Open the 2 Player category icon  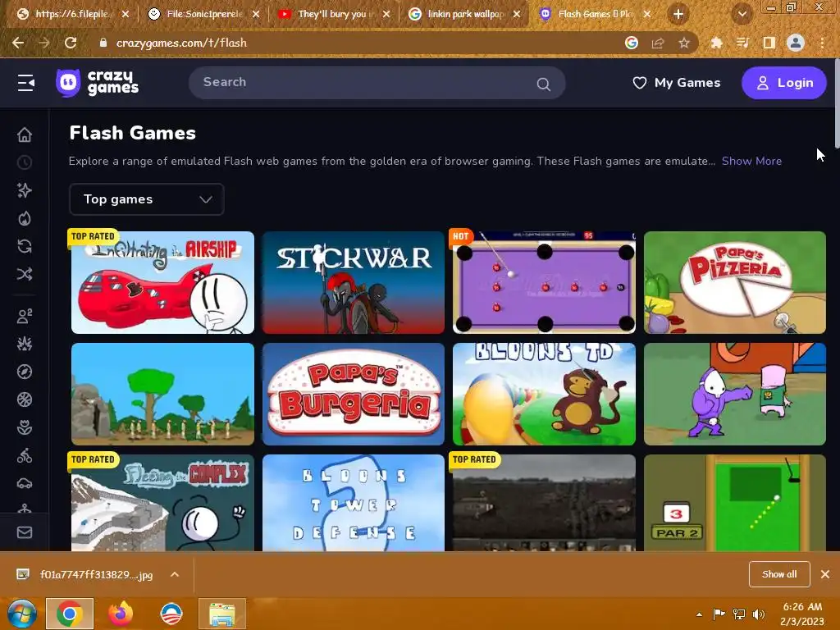(25, 316)
